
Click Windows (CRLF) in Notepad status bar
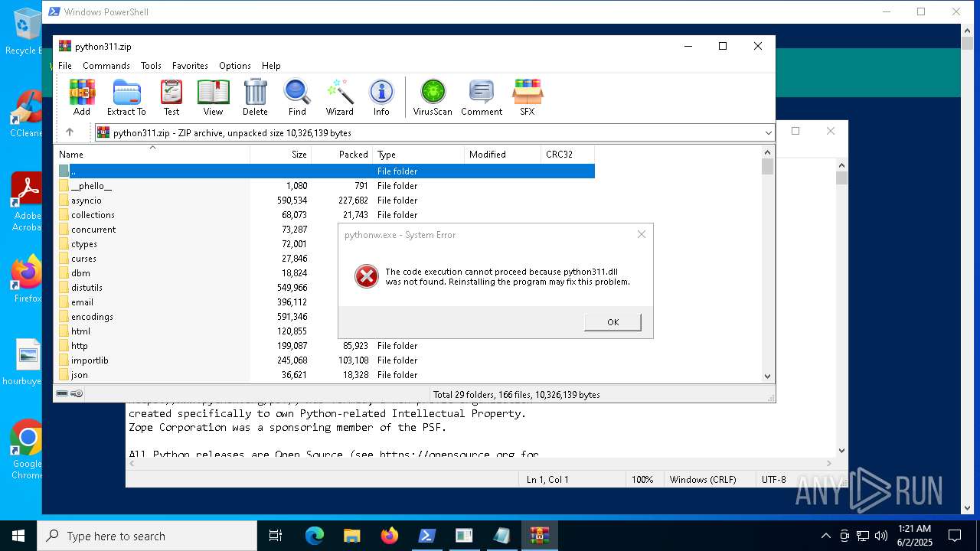click(x=703, y=480)
